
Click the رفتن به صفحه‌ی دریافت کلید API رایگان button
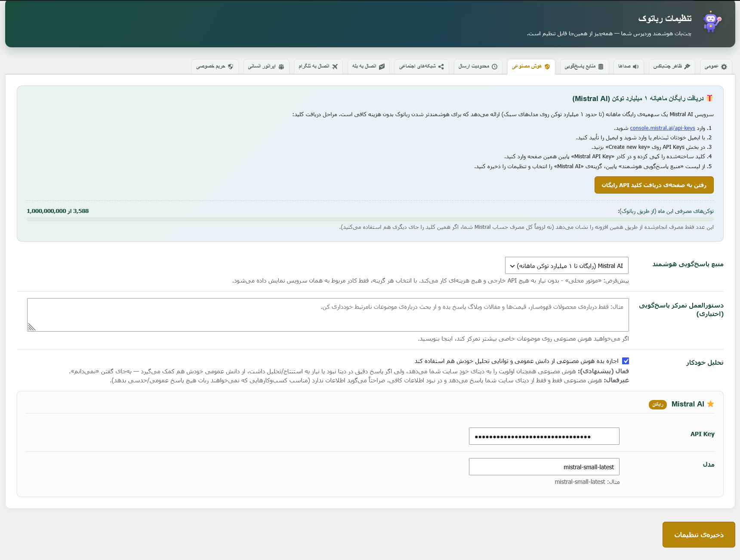(654, 185)
